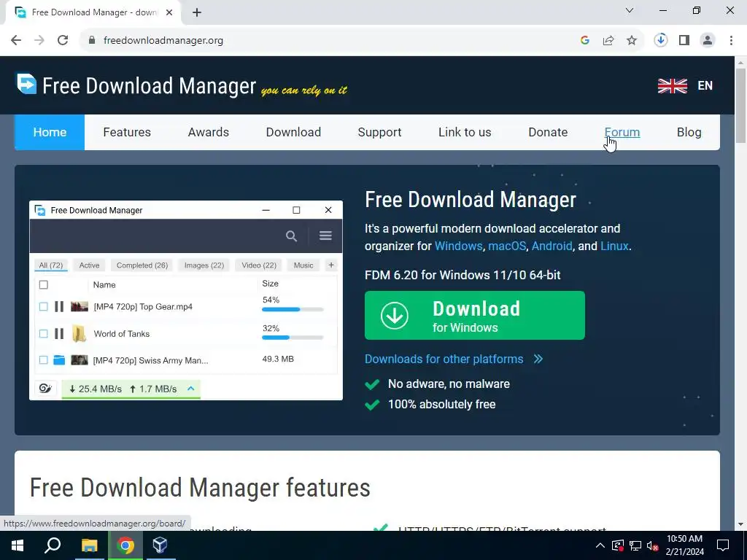Click the green Download for Windows button
Image resolution: width=747 pixels, height=560 pixels.
tap(474, 315)
